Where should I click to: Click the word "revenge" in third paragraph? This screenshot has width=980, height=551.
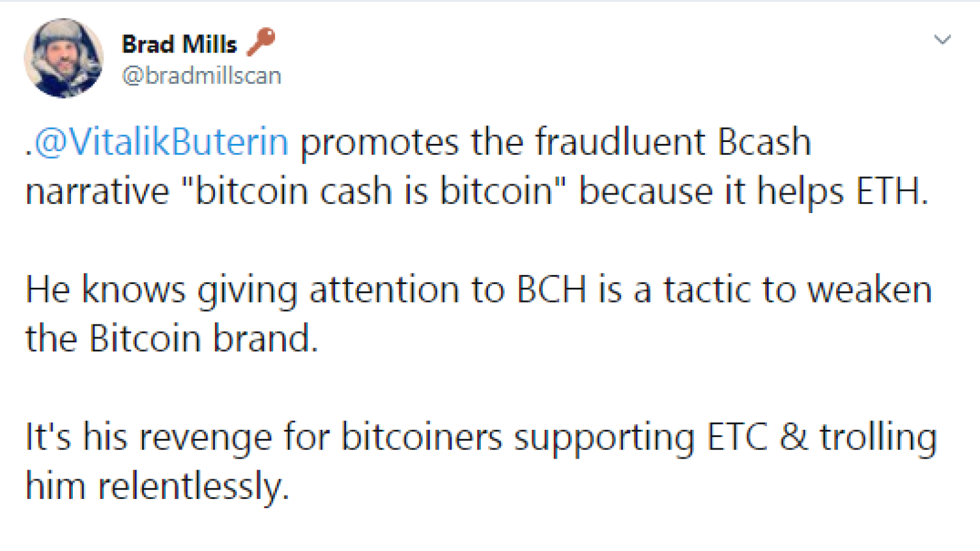(205, 438)
